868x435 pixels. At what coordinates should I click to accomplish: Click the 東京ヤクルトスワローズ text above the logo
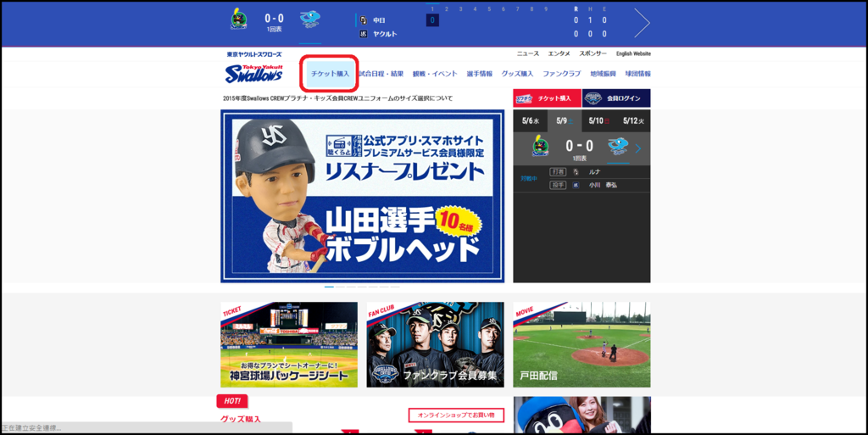pyautogui.click(x=254, y=54)
